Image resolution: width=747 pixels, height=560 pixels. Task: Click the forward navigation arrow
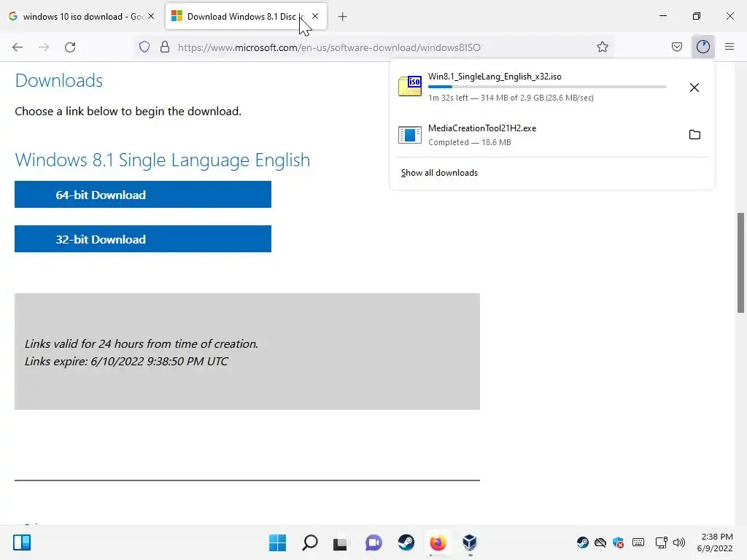click(44, 47)
